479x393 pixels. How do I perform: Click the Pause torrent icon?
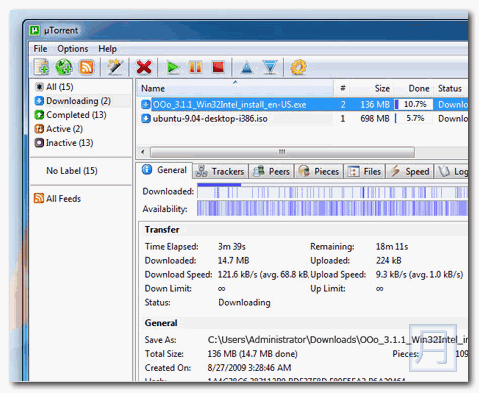(x=196, y=67)
